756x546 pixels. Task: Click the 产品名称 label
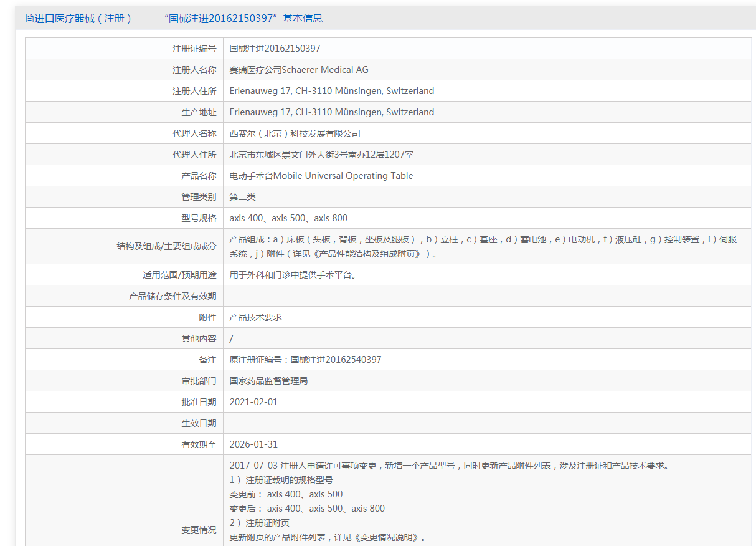pos(199,176)
